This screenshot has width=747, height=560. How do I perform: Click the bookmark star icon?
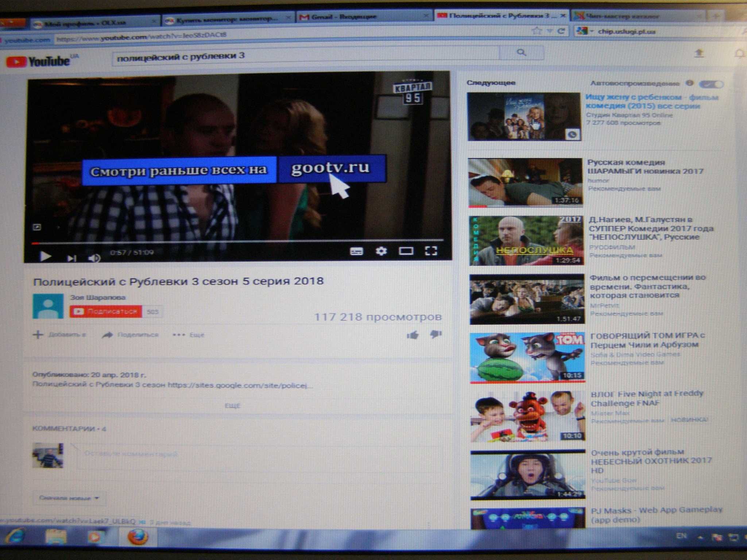[537, 31]
